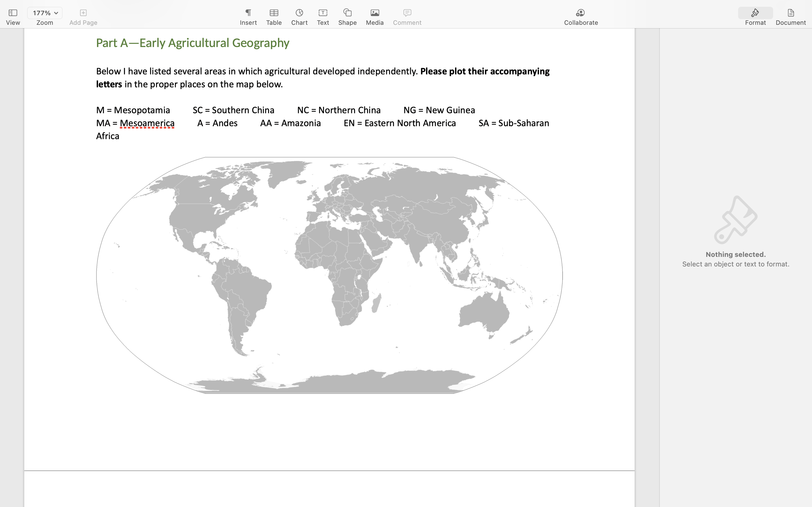Viewport: 812px width, 507px height.
Task: Toggle the Document inspector panel
Action: [791, 13]
